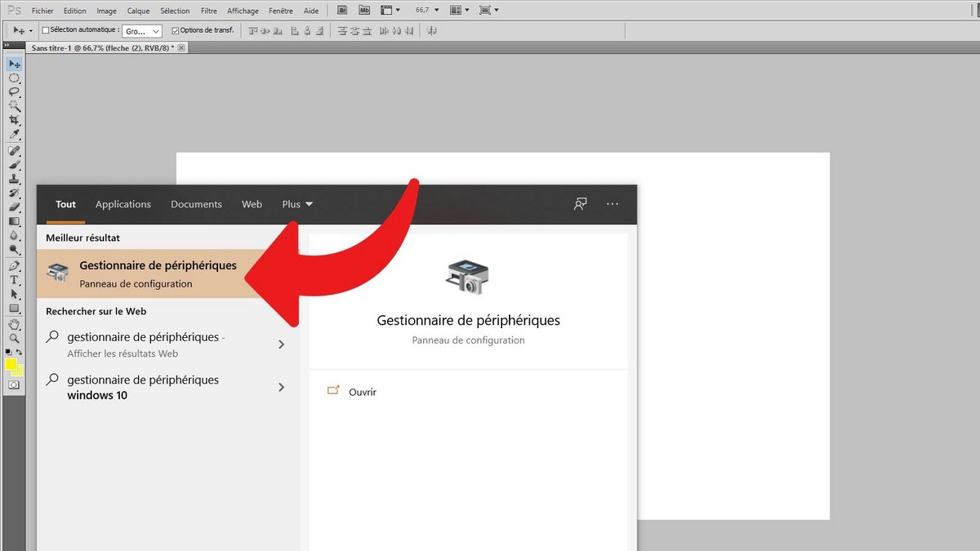
Task: Select the Blur drop tool
Action: (15, 234)
